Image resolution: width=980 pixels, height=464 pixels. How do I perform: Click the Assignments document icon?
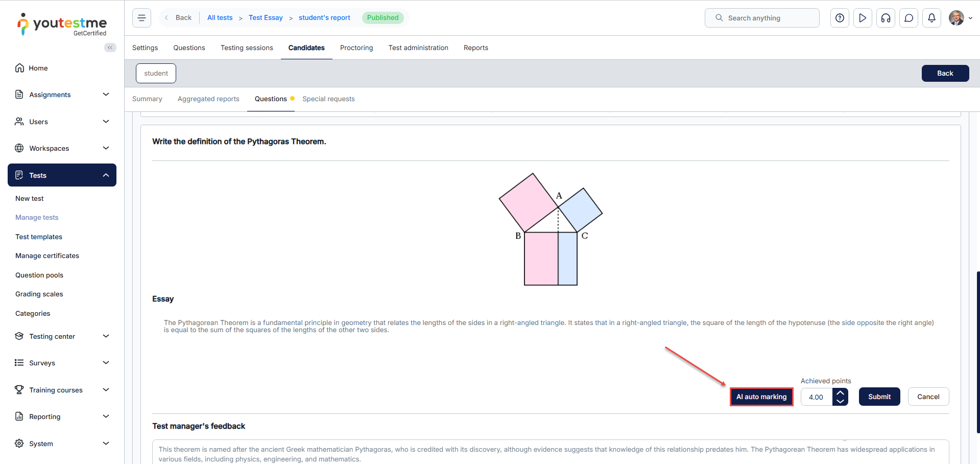19,95
